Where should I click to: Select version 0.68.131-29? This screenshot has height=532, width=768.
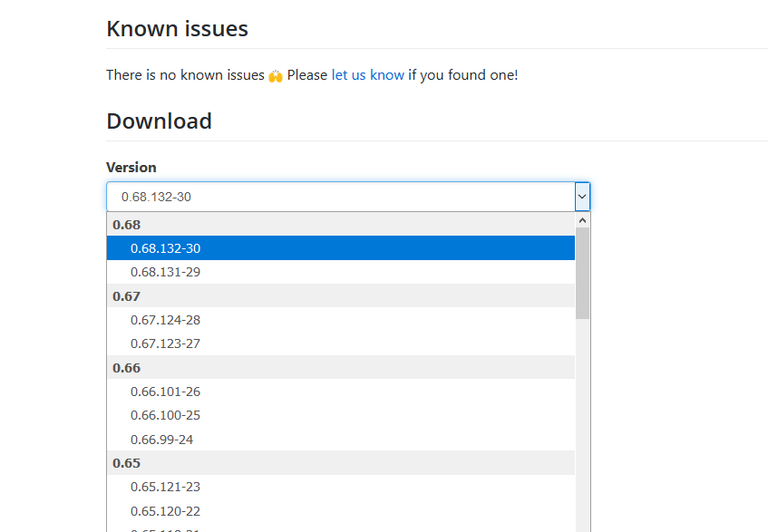tap(340, 272)
